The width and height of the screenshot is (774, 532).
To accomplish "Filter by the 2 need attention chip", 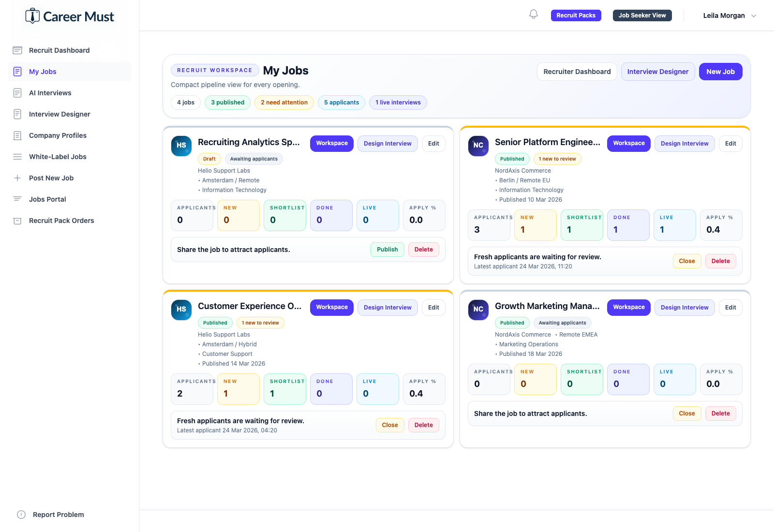I will 284,103.
